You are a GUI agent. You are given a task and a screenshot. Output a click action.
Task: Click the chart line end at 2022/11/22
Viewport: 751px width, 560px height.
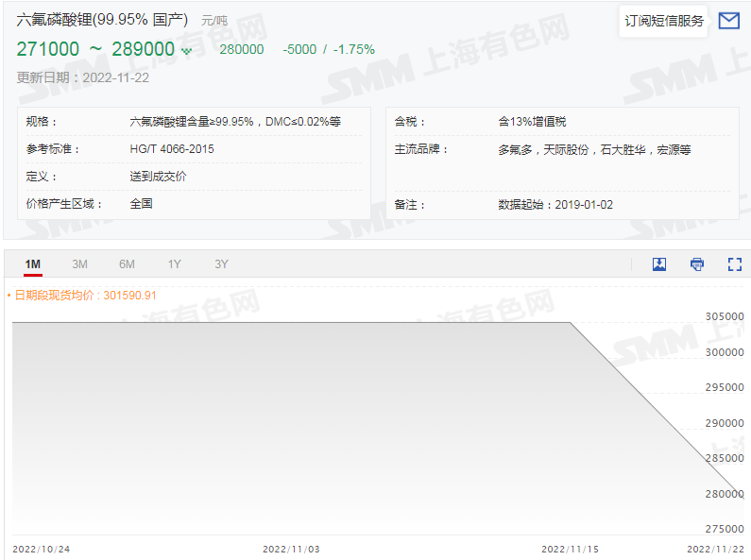click(737, 491)
